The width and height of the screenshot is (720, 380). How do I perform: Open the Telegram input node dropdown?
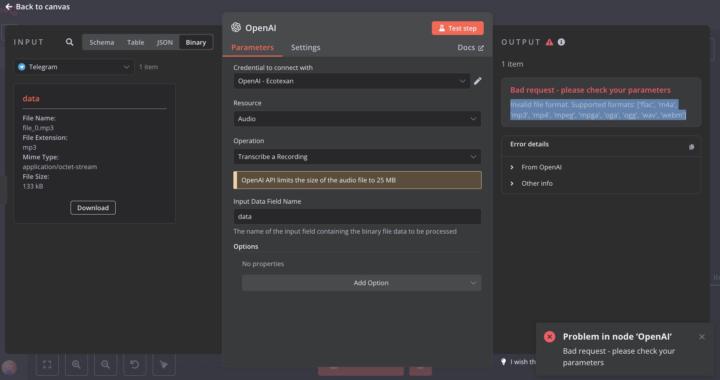click(74, 67)
